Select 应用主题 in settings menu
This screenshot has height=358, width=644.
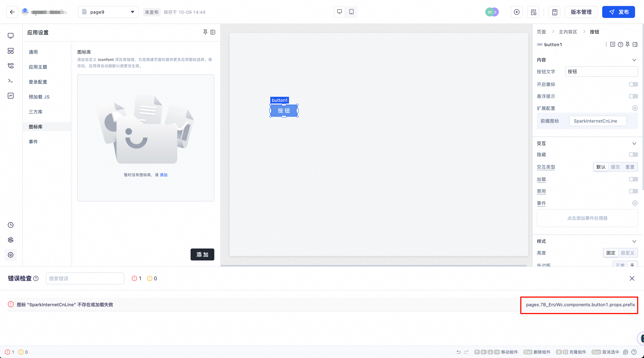pos(38,67)
